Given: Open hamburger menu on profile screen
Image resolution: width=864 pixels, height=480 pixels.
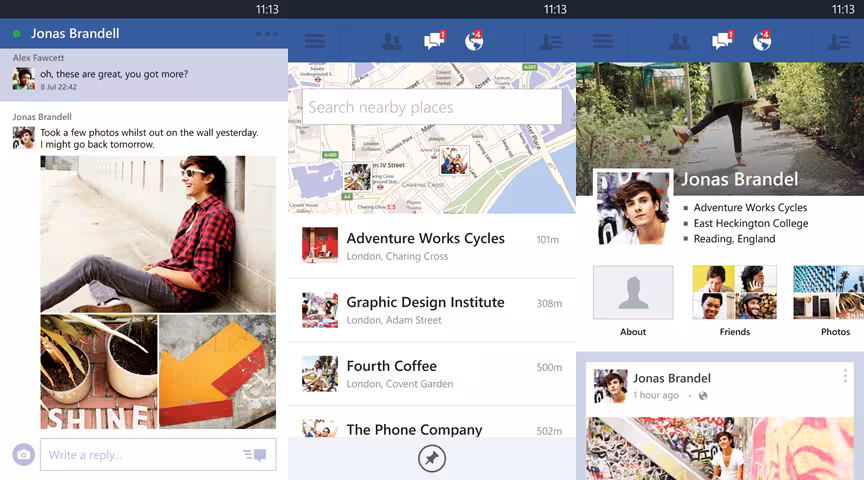Looking at the screenshot, I should [x=603, y=41].
